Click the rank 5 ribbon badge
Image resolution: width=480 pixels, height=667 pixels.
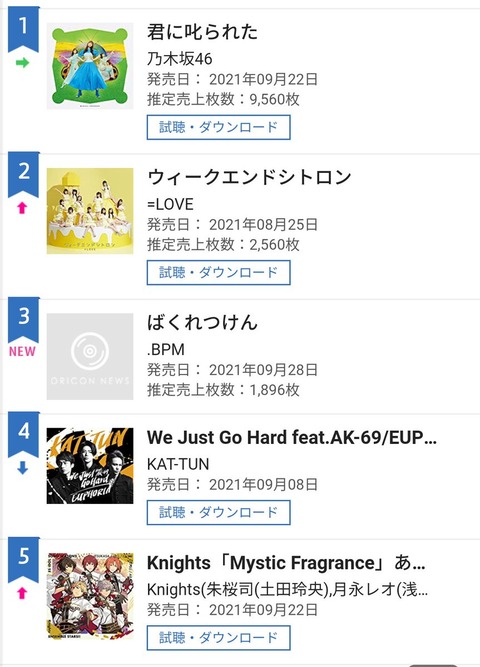(x=24, y=560)
